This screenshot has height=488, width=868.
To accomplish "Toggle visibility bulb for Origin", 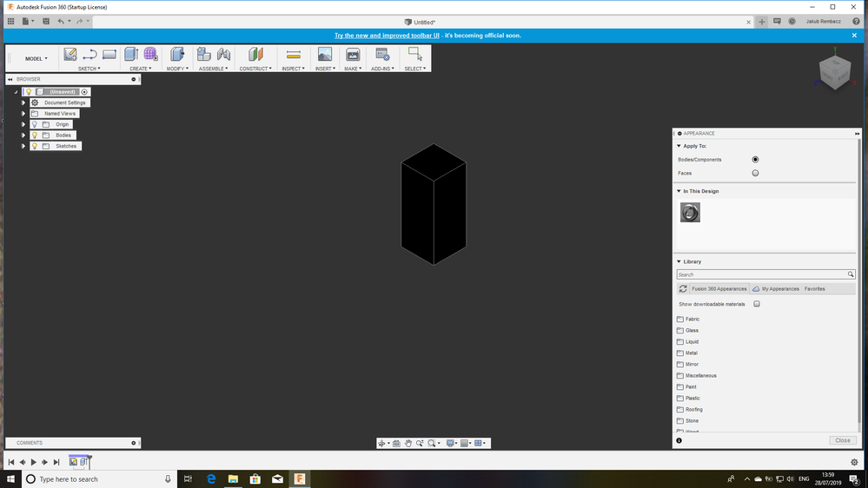I will coord(35,124).
